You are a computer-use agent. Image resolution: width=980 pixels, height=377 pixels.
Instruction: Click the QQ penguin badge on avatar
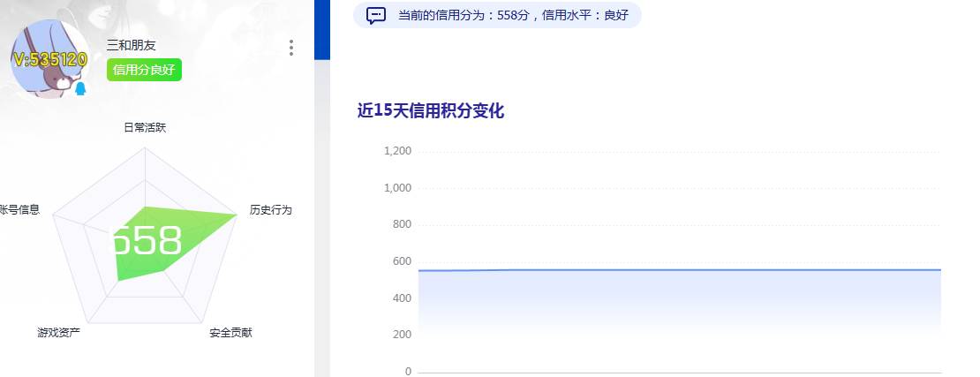pyautogui.click(x=80, y=88)
